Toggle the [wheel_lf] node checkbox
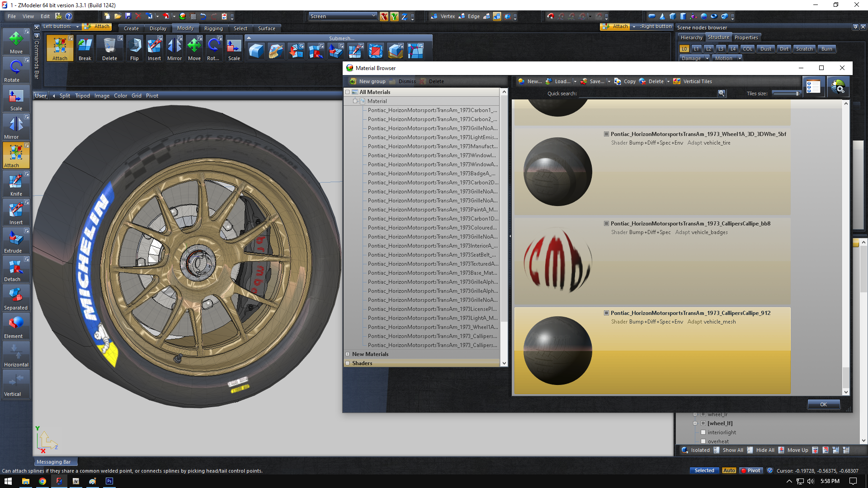This screenshot has width=868, height=488. point(703,423)
